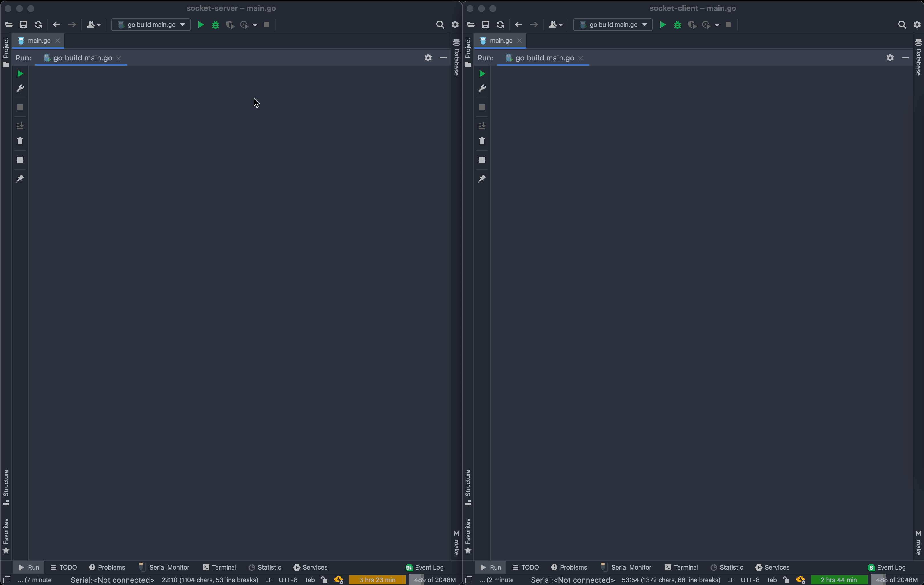Toggle tool window bars icon in socket-client status bar
This screenshot has width=924, height=585.
click(469, 580)
